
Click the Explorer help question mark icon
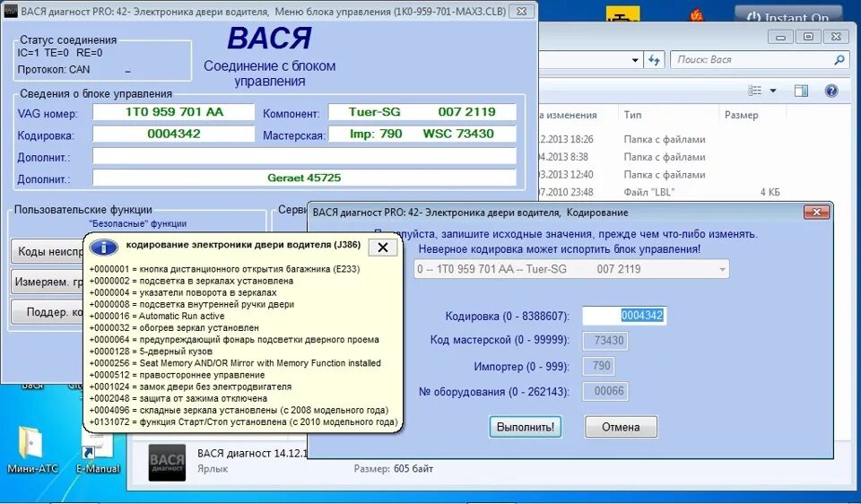(x=831, y=91)
